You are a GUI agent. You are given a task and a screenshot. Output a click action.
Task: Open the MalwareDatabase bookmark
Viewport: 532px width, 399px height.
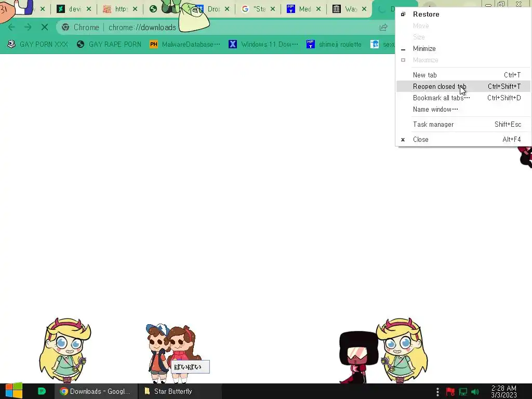(185, 45)
